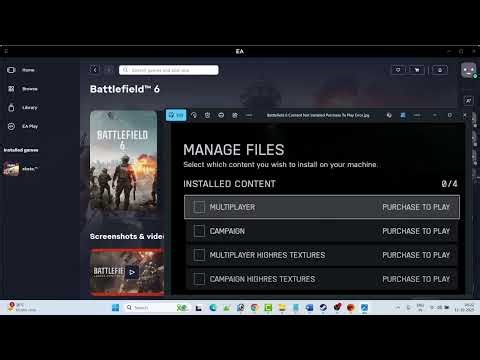This screenshot has height=360, width=480.
Task: Click the blue app icon in viewer title bar
Action: [x=403, y=115]
